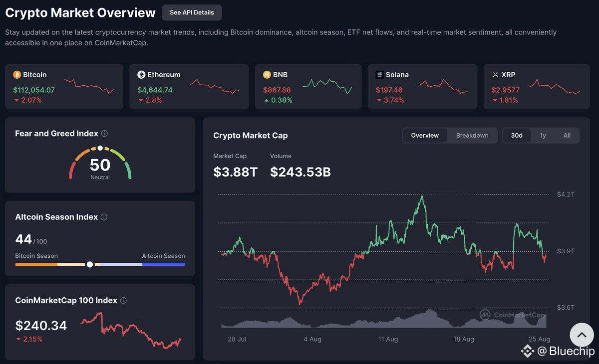The width and height of the screenshot is (599, 364).
Task: Open the BNB price card sparkline
Action: pyautogui.click(x=327, y=85)
